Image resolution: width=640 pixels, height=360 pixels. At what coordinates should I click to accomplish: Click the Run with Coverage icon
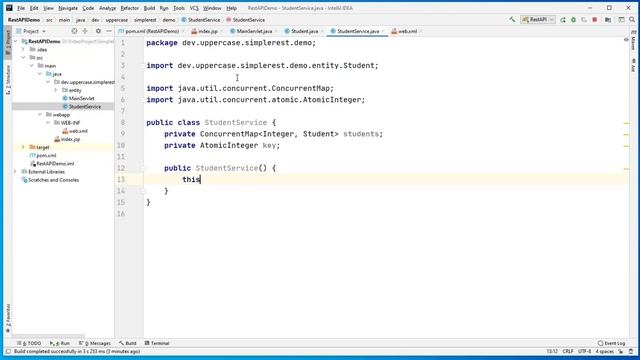(x=584, y=20)
